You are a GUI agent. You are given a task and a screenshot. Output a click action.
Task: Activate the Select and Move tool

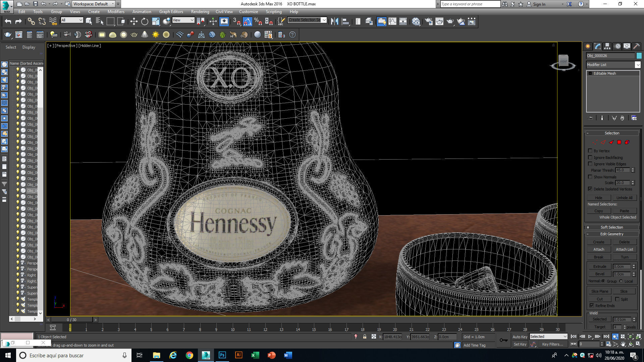click(x=134, y=21)
